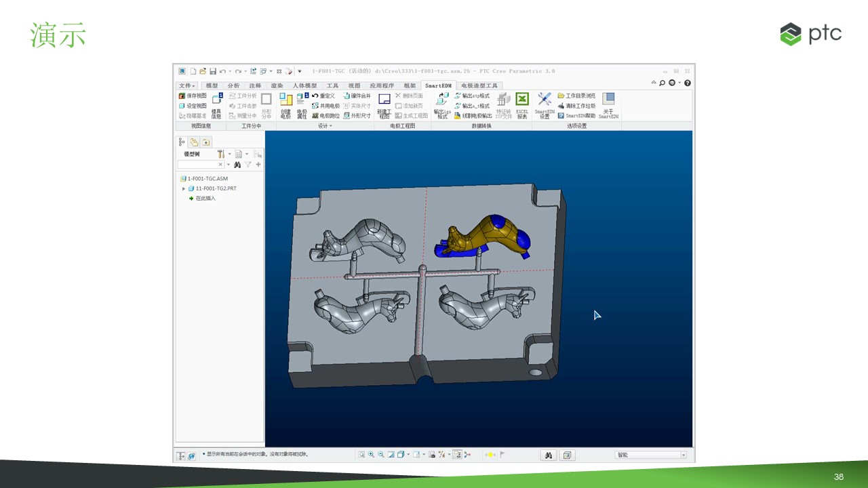This screenshot has width=868, height=488.
Task: Select 共用电极 shared electrode tool
Action: (x=325, y=106)
